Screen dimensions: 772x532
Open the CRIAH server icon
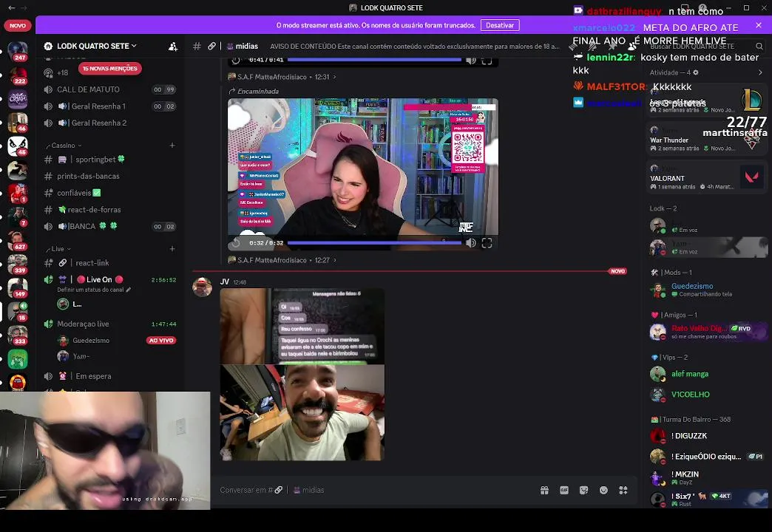[x=18, y=99]
